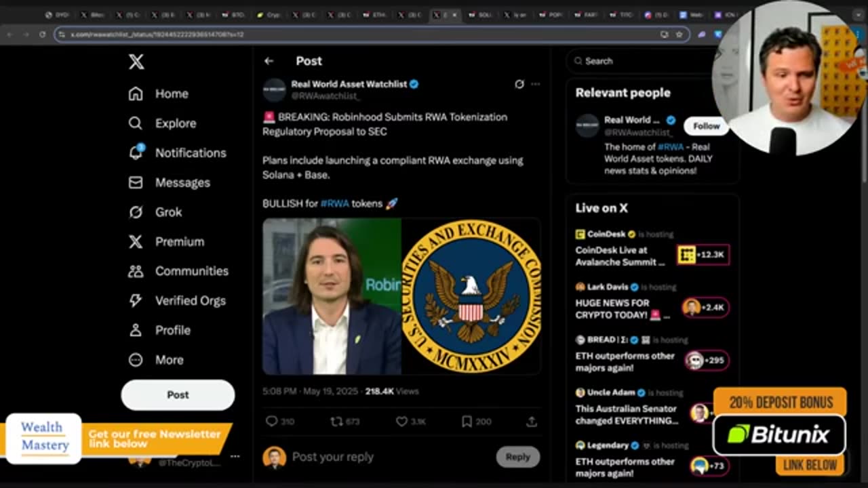
Task: Click the Bitunix banner
Action: pos(779,434)
